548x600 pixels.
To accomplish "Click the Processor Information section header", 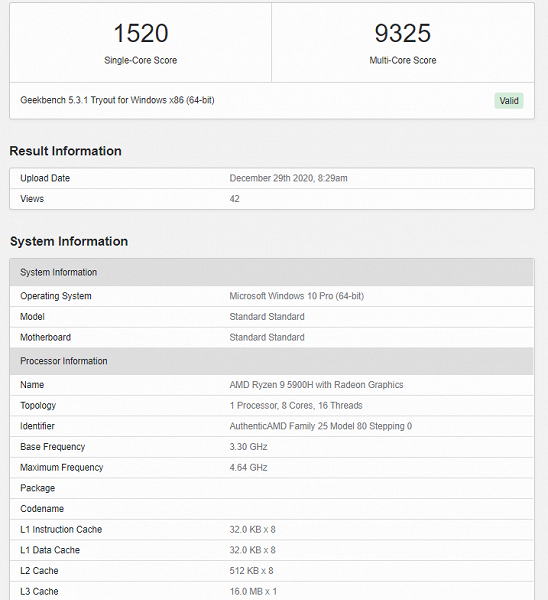I will pyautogui.click(x=271, y=361).
